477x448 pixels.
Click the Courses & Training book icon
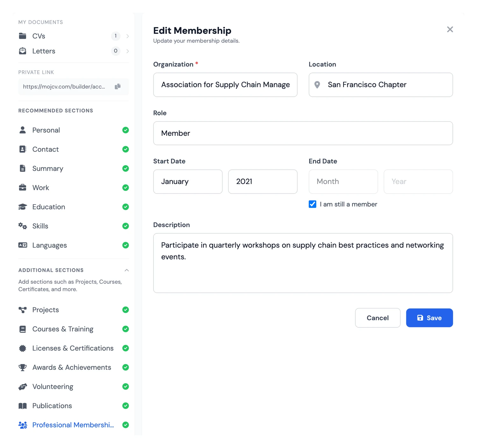point(23,329)
